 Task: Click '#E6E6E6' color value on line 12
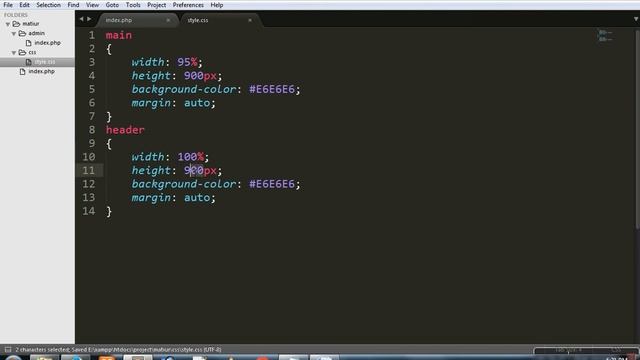click(272, 184)
